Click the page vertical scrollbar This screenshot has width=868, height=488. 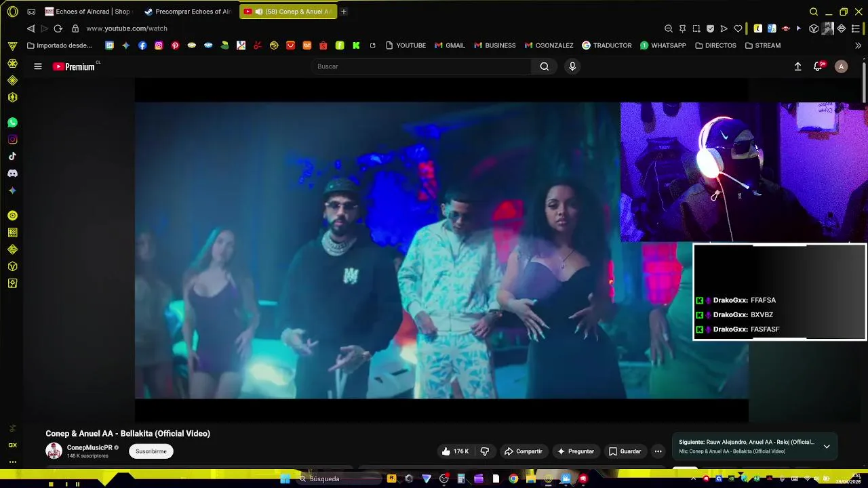864,81
